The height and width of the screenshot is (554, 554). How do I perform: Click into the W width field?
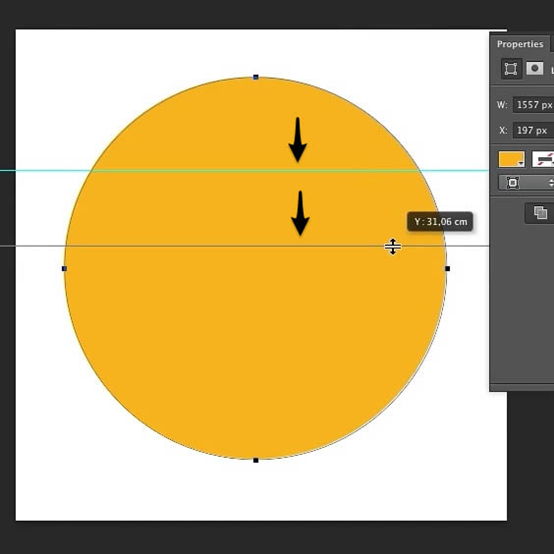534,105
